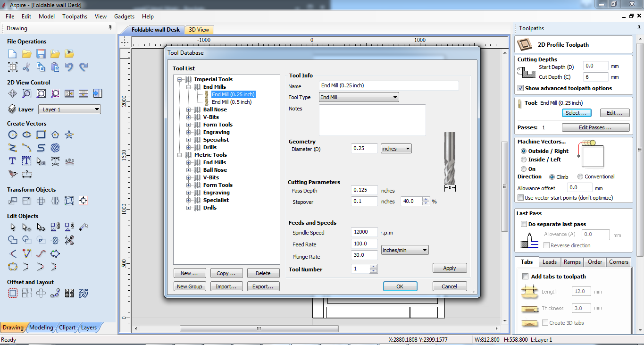Activate the Pan view tool
The image size is (644, 345).
(13, 93)
